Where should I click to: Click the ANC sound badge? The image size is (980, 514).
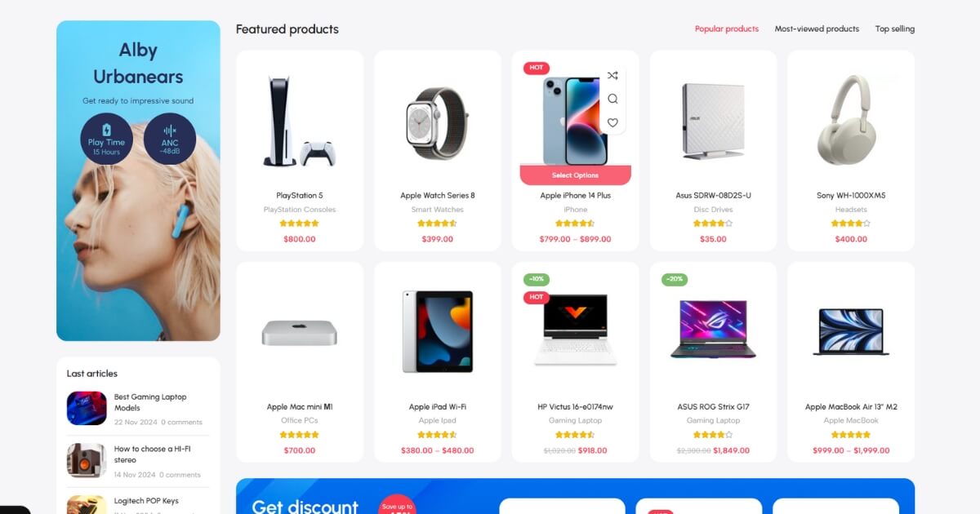170,139
